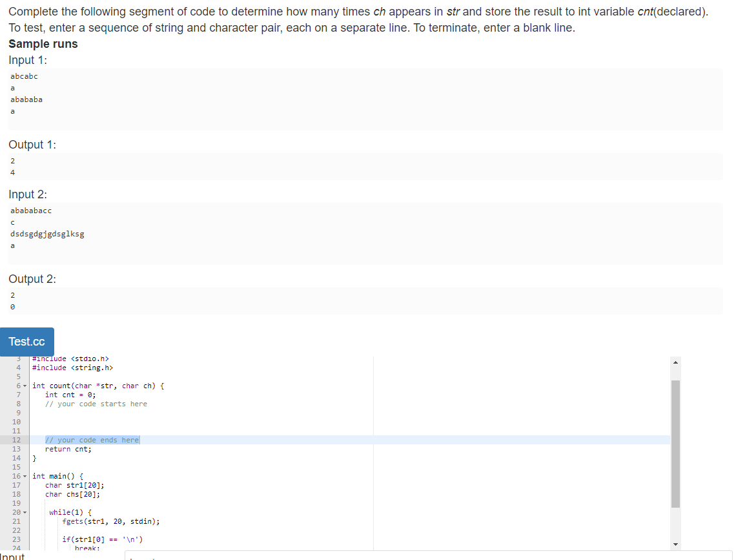Screen dimensions: 736x560
Task: Collapse the while loop fold arrow
Action: pos(25,512)
